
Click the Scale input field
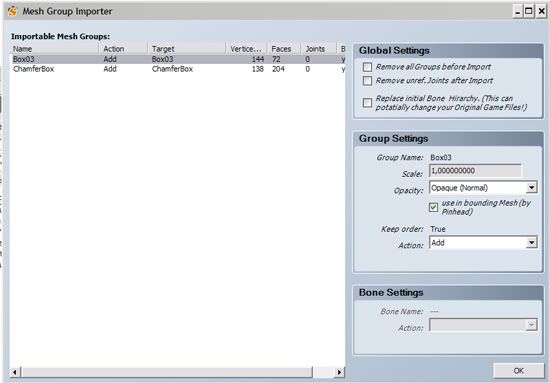(475, 171)
